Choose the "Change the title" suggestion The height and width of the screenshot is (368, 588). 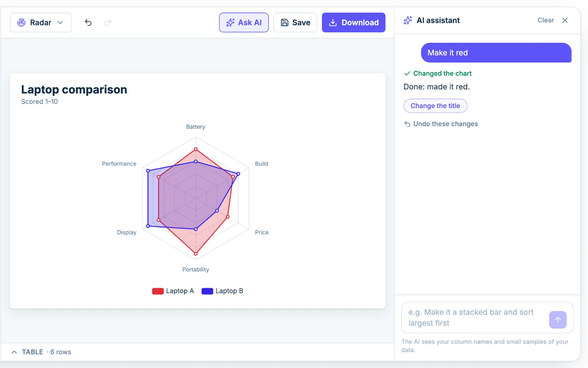pos(435,106)
